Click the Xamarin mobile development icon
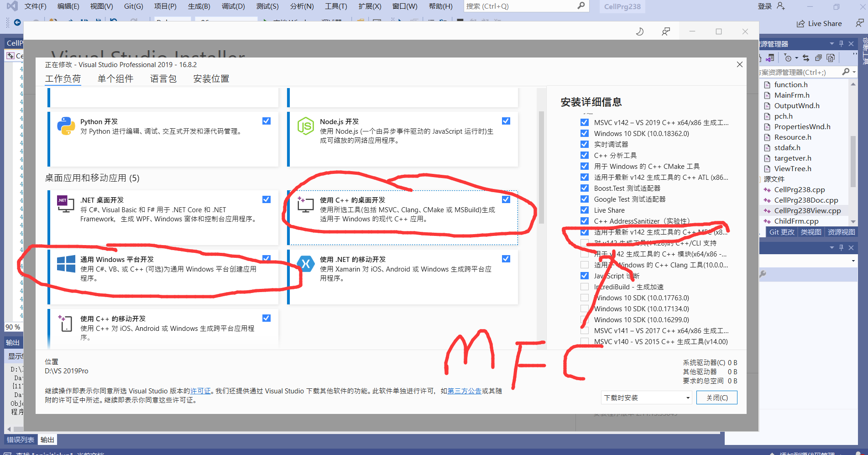Screen dimensions: 868x455 click(305, 264)
